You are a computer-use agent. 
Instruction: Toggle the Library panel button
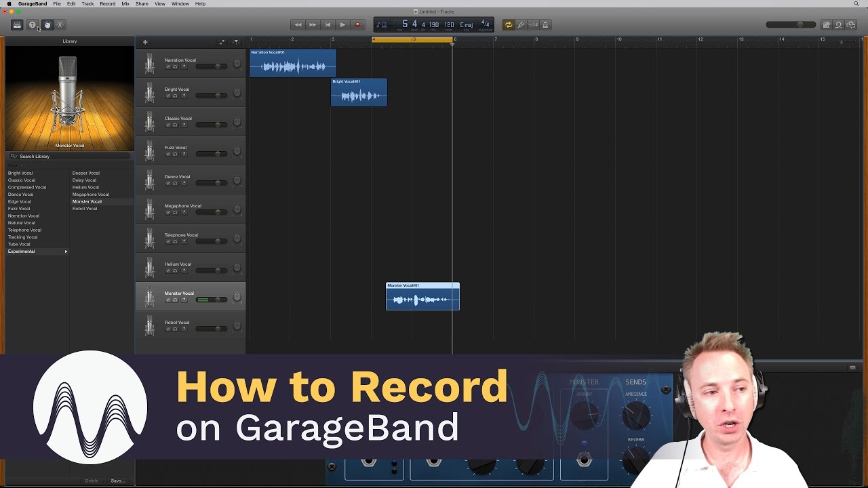(x=18, y=25)
